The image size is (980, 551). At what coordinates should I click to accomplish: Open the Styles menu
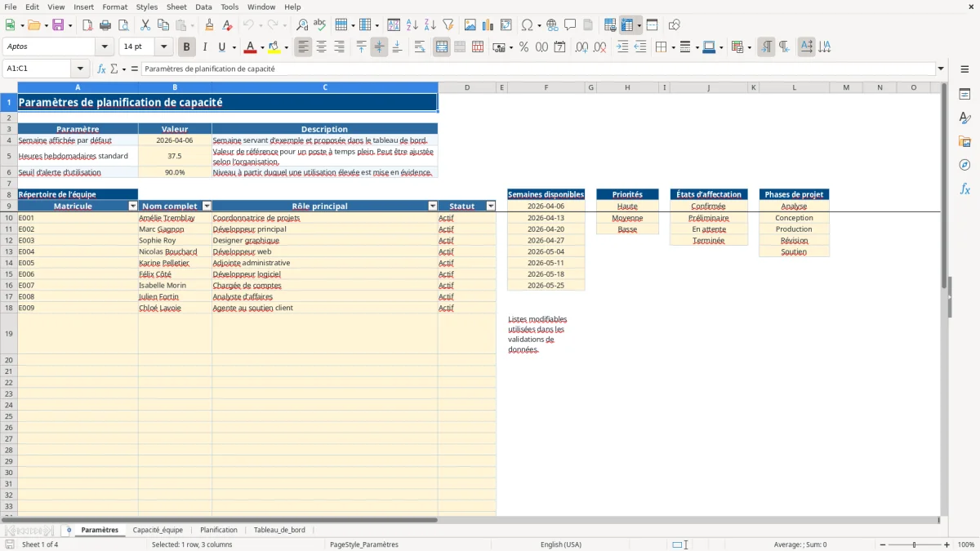pyautogui.click(x=147, y=7)
